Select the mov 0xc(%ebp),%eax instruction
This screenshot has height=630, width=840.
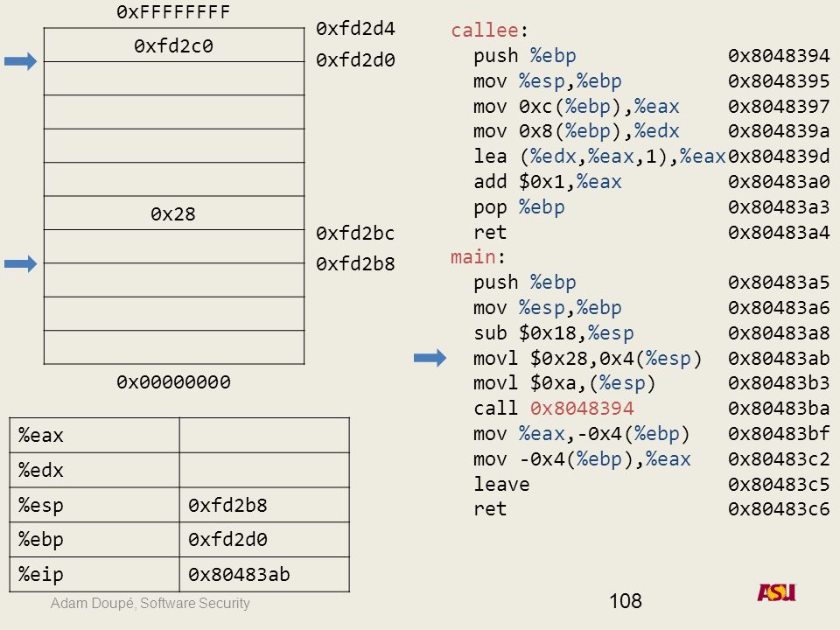(577, 106)
